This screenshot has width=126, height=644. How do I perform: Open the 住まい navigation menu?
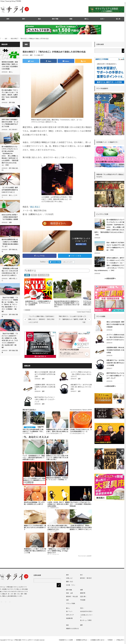pos(102,19)
